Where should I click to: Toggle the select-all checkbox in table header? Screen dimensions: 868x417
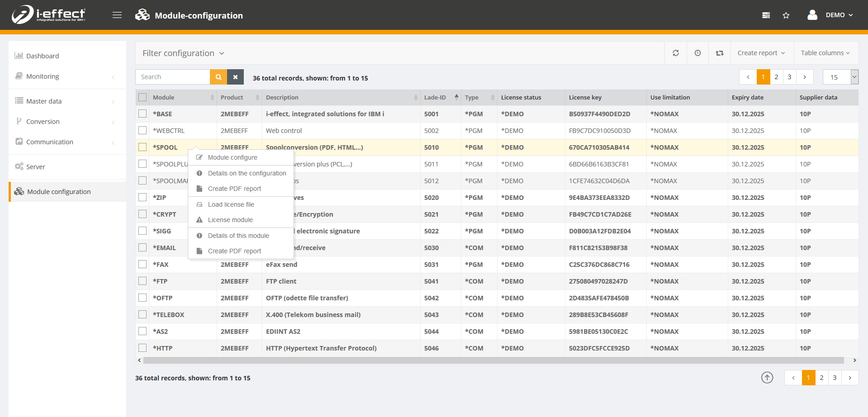[x=142, y=97]
